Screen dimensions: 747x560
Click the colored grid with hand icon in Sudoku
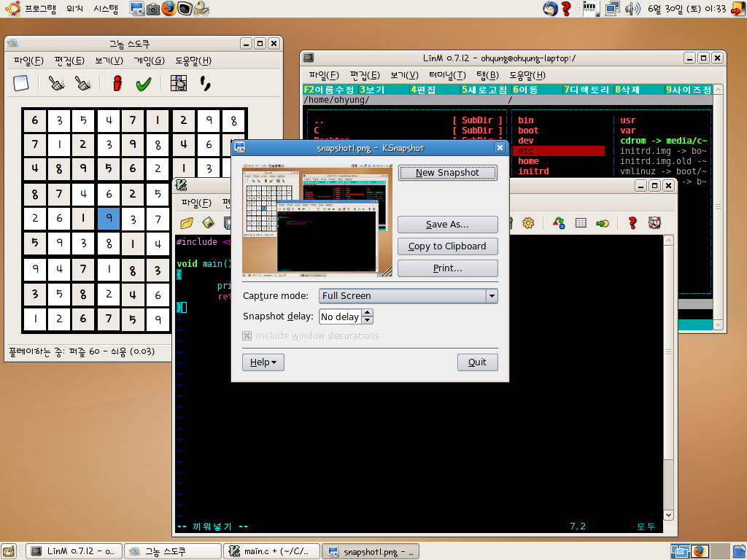179,83
